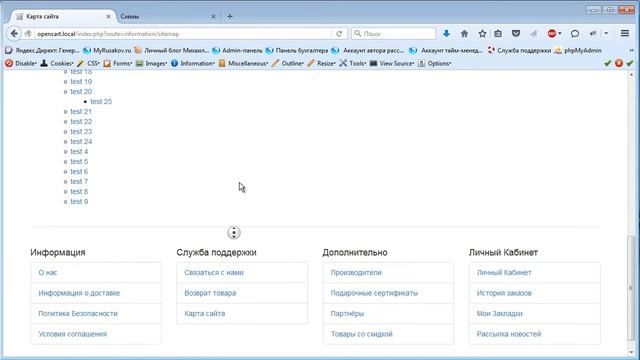Open the phpMyAdmin bookmark
640x360 pixels.
tap(578, 50)
